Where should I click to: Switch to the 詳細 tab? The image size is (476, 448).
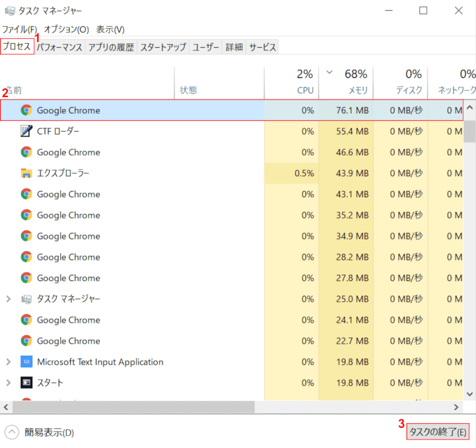pyautogui.click(x=234, y=47)
